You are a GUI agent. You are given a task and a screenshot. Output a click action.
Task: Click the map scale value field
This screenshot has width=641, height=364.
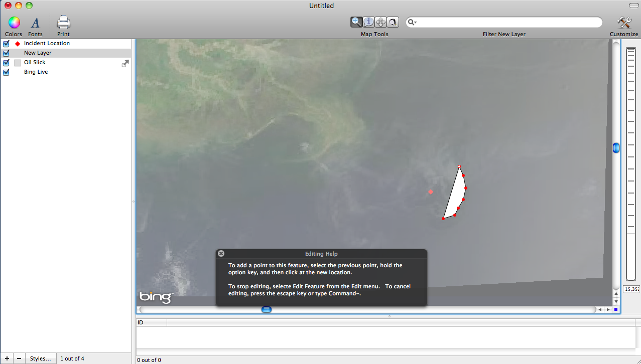click(631, 289)
